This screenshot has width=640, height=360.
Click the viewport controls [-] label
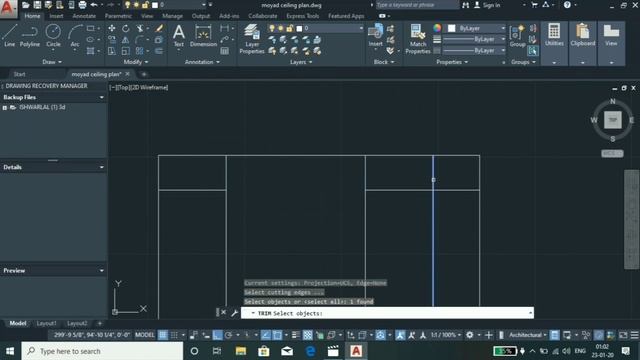point(112,87)
